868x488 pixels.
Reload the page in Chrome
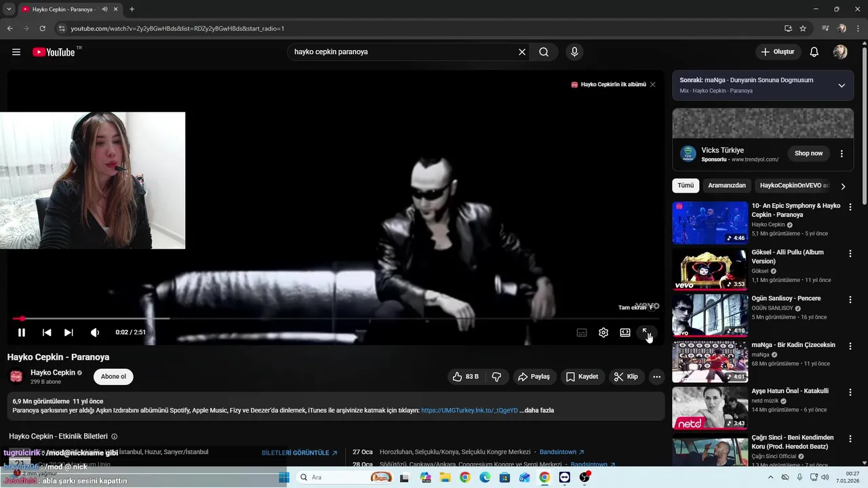pos(42,28)
